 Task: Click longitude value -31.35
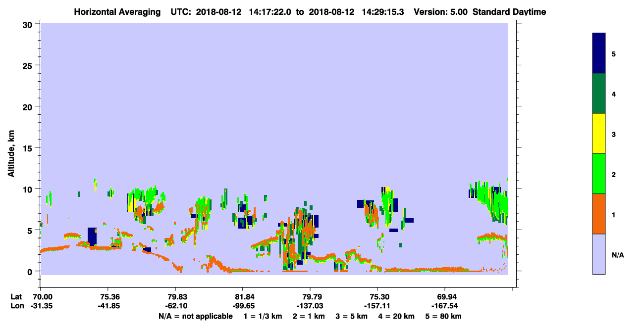pyautogui.click(x=41, y=306)
